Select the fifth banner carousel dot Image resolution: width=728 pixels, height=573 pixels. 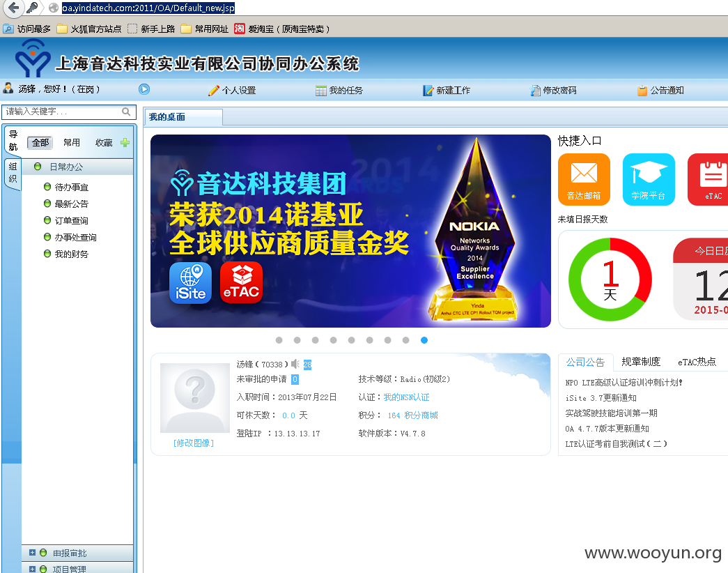click(352, 340)
